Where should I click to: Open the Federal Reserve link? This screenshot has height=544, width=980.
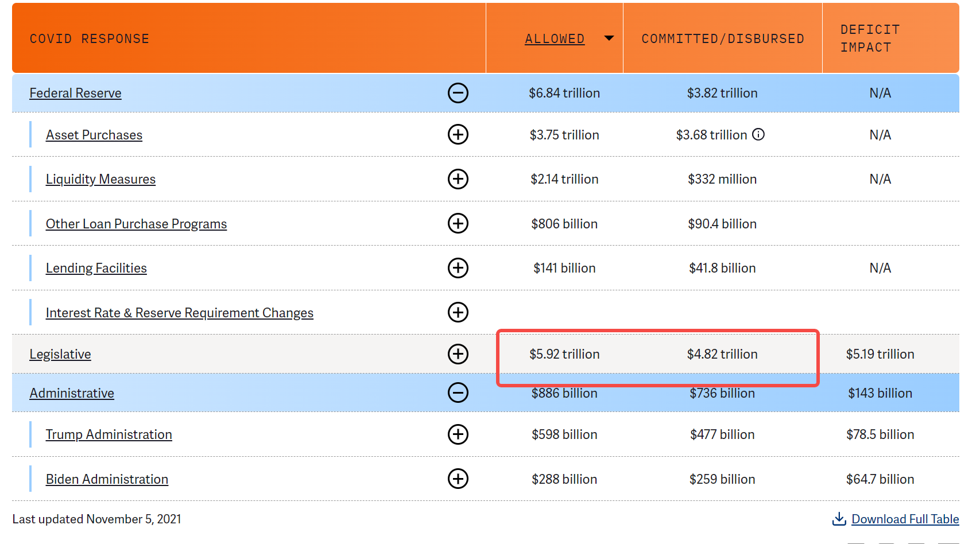tap(75, 93)
